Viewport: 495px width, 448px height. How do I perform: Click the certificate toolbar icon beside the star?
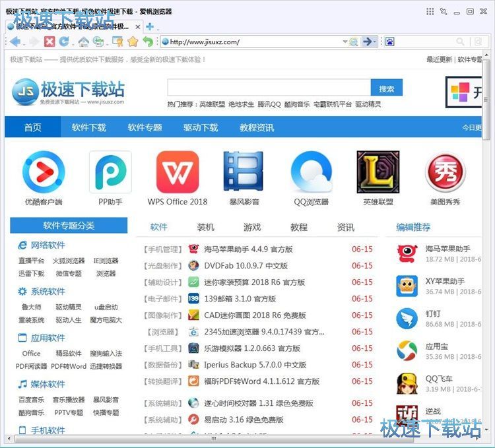tap(117, 42)
